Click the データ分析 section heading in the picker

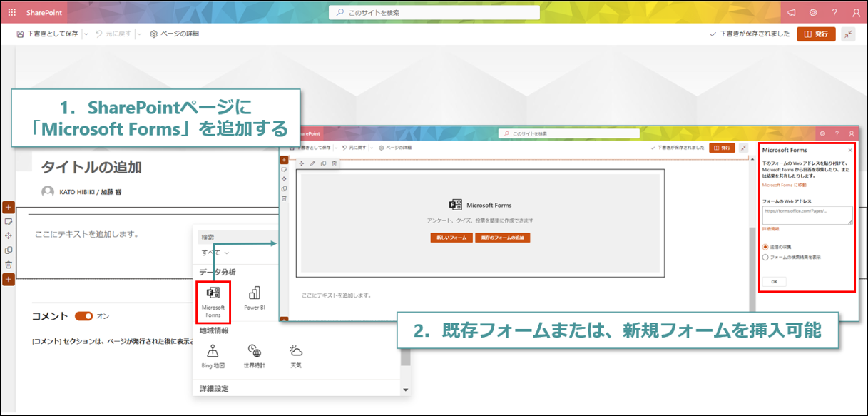(218, 273)
